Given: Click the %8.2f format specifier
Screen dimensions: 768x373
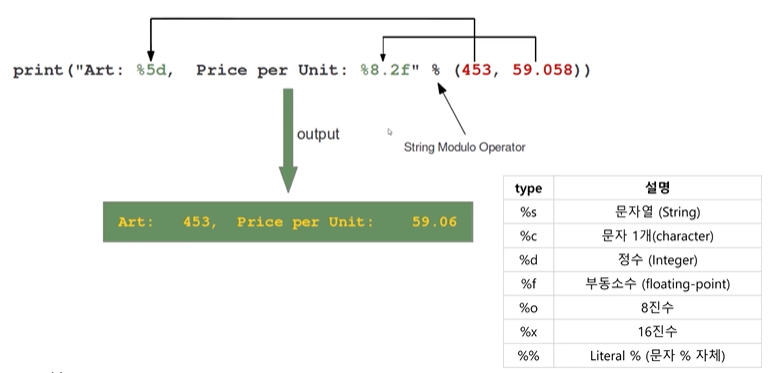Looking at the screenshot, I should point(390,70).
